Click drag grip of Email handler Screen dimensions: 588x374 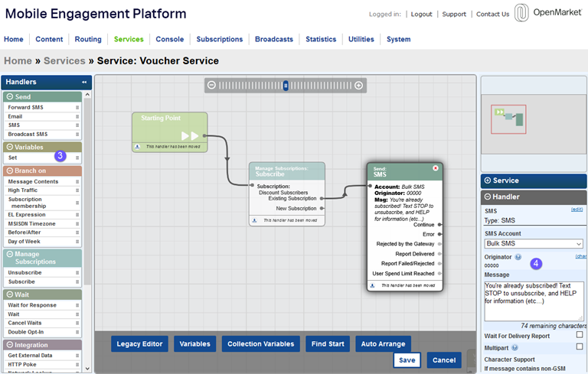77,116
